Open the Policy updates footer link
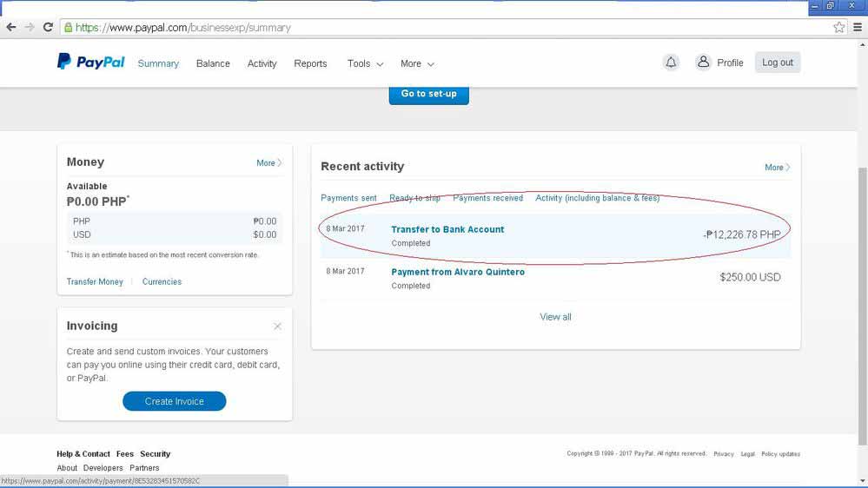The height and width of the screenshot is (488, 868). click(x=780, y=453)
